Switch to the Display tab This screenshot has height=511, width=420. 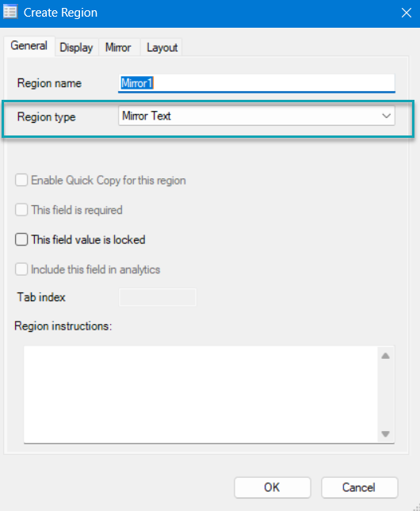point(76,48)
